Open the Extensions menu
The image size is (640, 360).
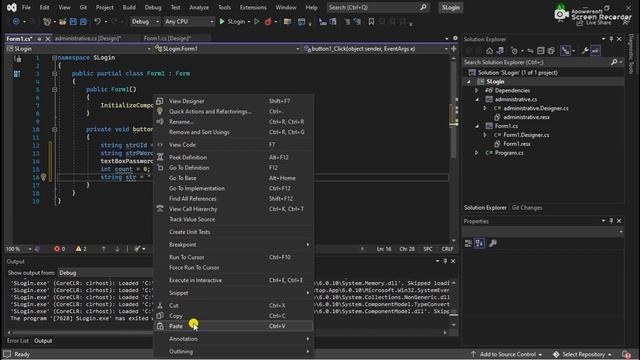coord(253,7)
